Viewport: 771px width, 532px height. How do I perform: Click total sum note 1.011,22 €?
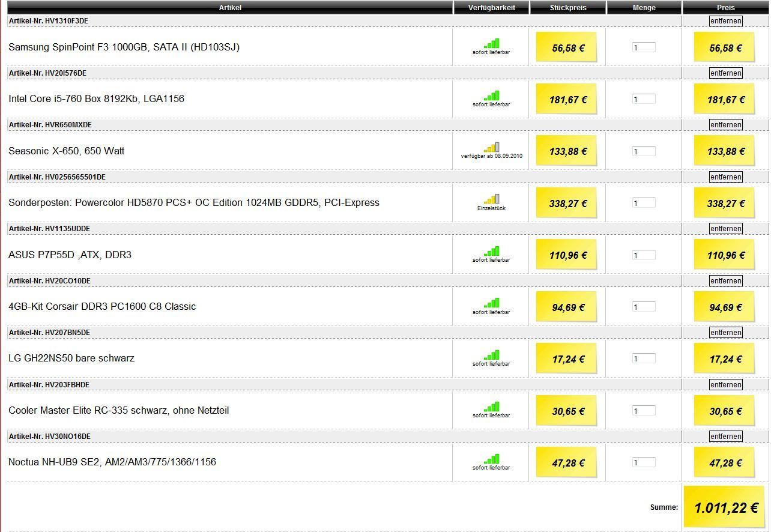(x=725, y=507)
